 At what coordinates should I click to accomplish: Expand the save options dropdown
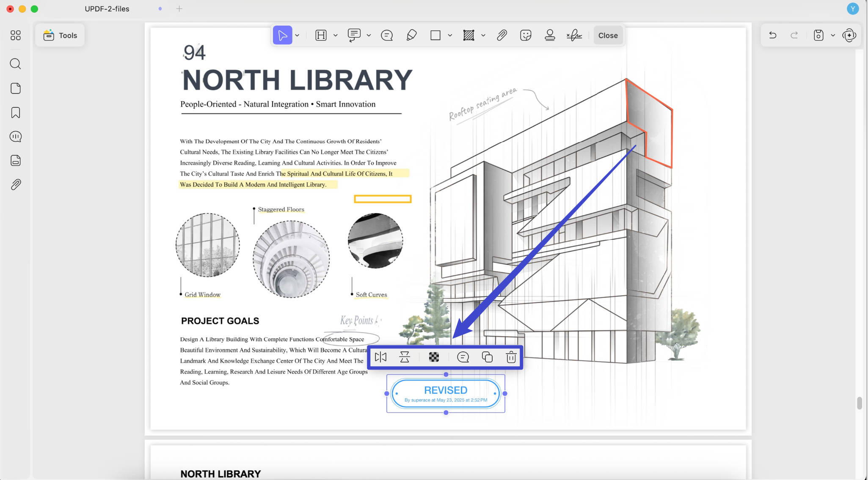(833, 36)
